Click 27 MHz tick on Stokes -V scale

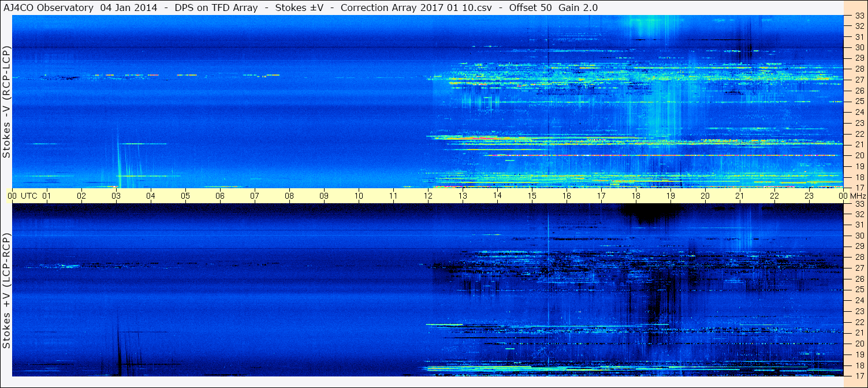click(859, 80)
